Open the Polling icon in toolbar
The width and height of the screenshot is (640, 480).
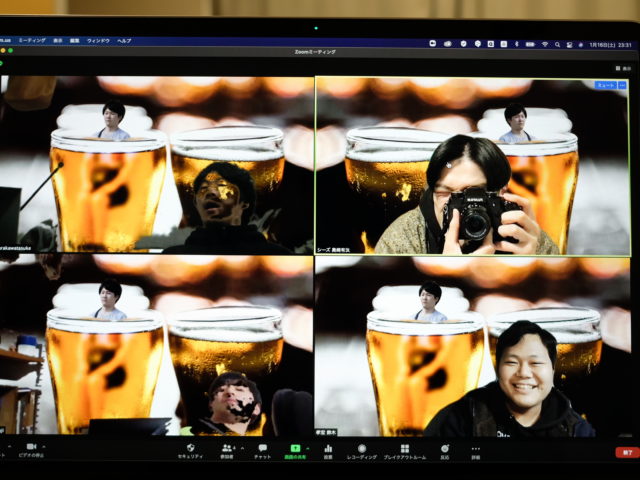(x=328, y=448)
